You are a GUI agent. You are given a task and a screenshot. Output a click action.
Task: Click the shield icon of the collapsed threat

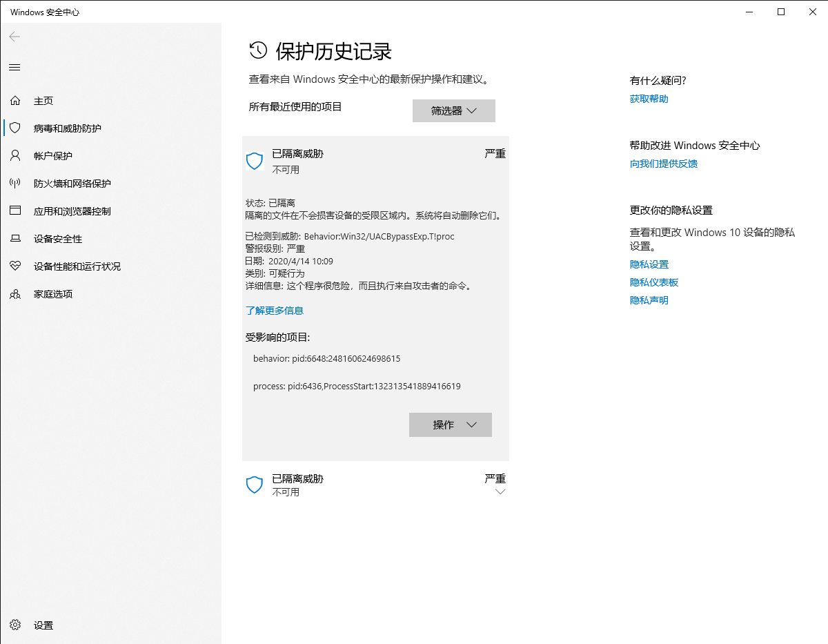pos(255,485)
